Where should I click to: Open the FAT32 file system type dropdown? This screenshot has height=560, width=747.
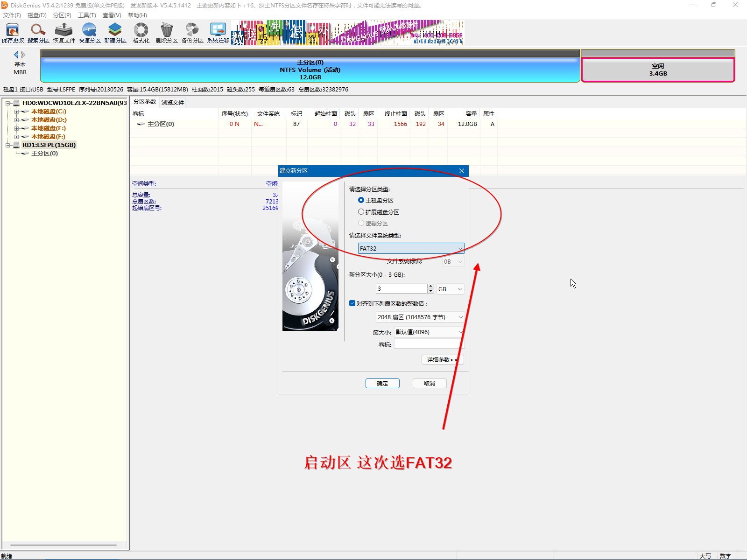tap(411, 248)
